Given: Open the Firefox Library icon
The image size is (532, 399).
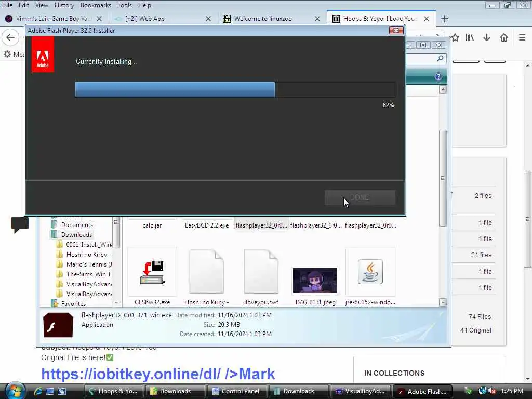Looking at the screenshot, I should tap(470, 37).
